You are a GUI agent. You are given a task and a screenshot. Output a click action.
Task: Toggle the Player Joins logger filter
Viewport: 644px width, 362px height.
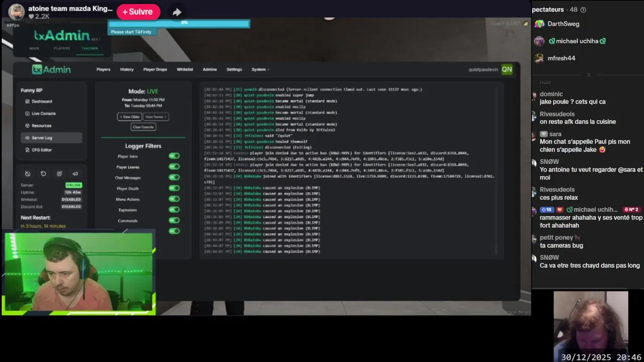[x=174, y=156]
